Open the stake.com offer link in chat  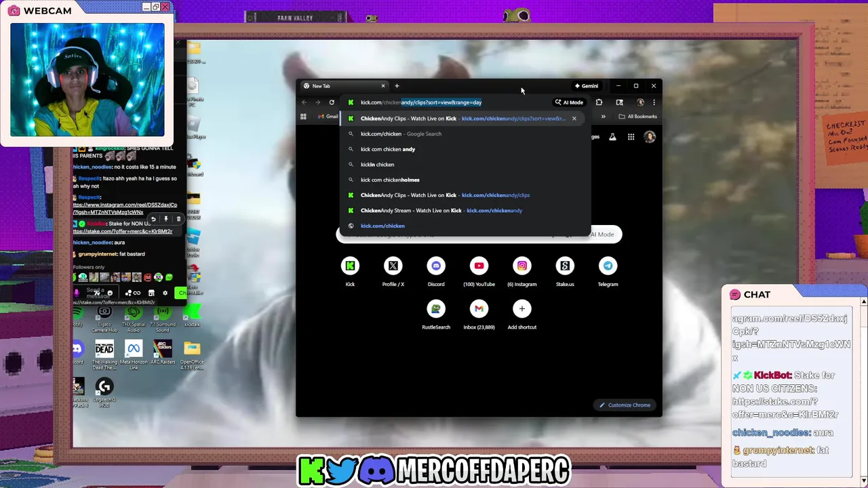coord(123,231)
